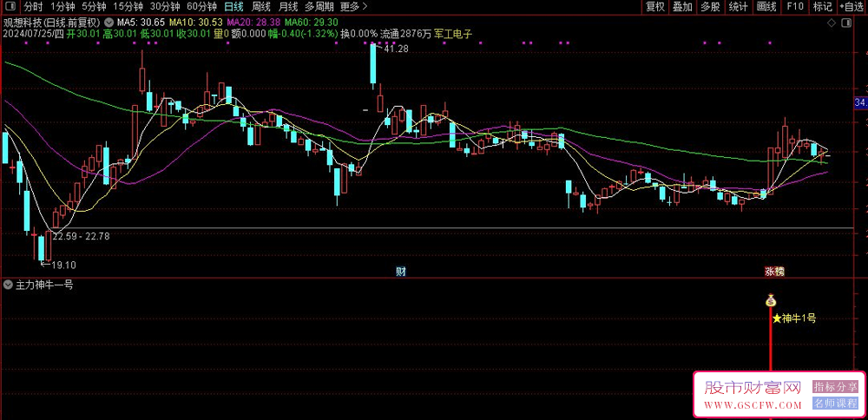Image resolution: width=868 pixels, height=420 pixels.
Task: Click the 军工电子 sector link
Action: (453, 34)
